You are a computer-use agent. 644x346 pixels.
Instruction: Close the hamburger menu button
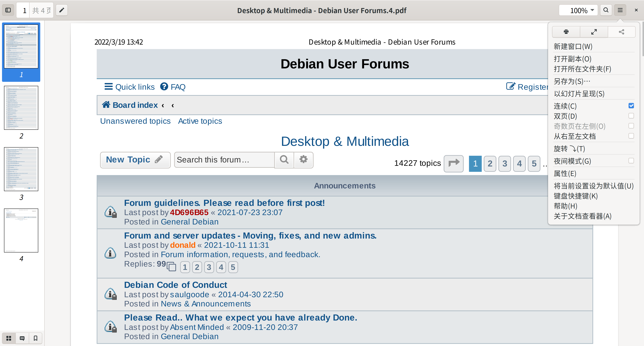pyautogui.click(x=620, y=10)
